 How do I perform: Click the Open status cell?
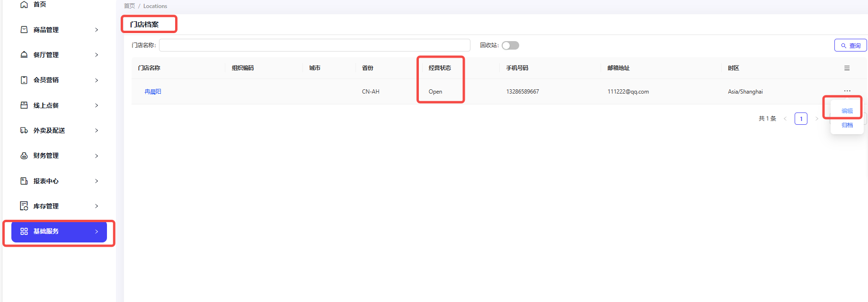435,92
